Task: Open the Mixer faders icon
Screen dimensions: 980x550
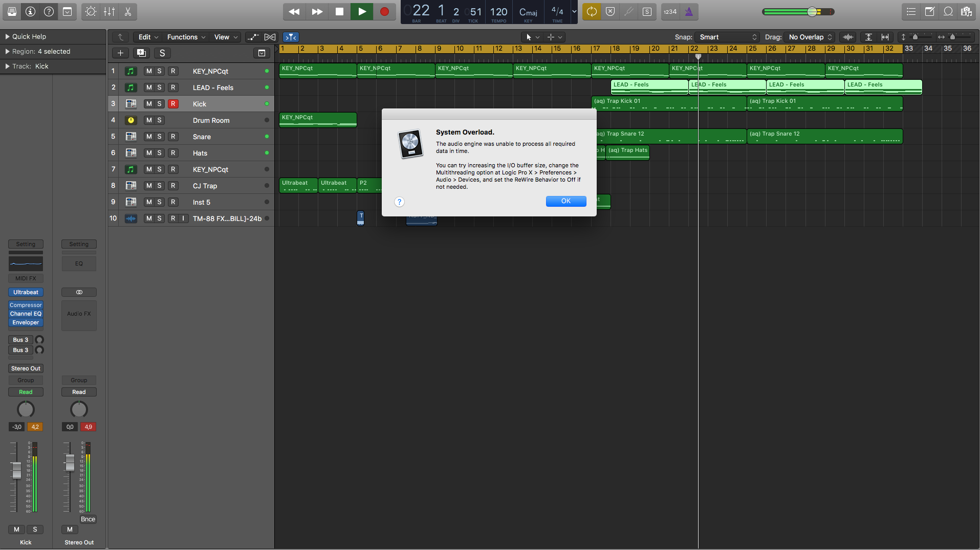Action: pyautogui.click(x=109, y=11)
